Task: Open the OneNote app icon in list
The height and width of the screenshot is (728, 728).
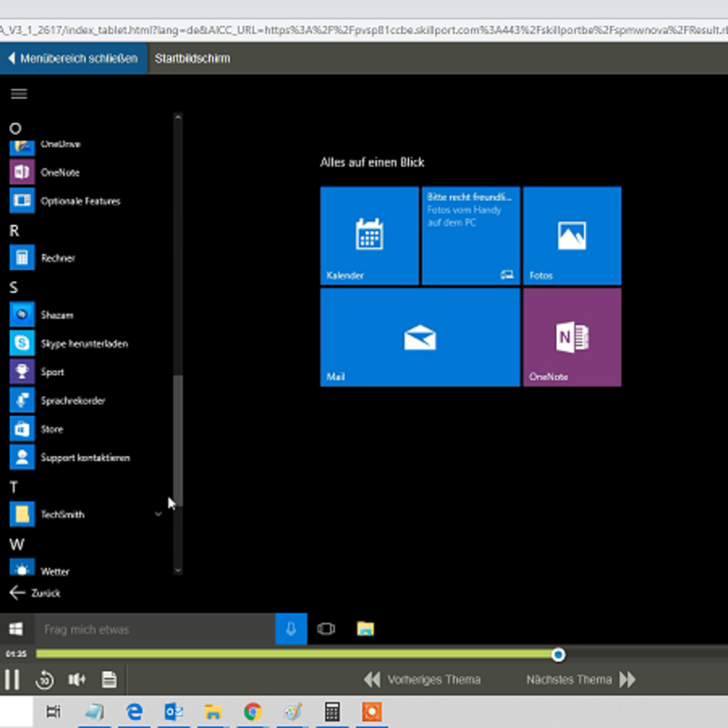Action: coord(22,172)
